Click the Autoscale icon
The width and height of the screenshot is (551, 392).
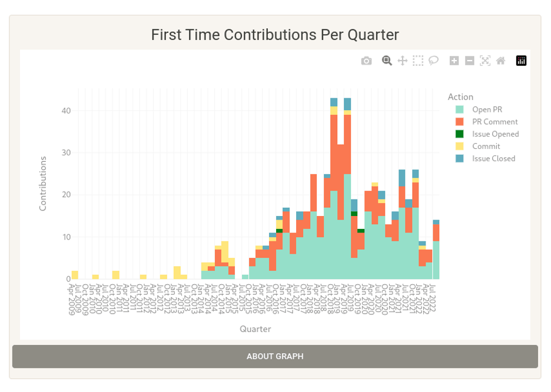484,61
